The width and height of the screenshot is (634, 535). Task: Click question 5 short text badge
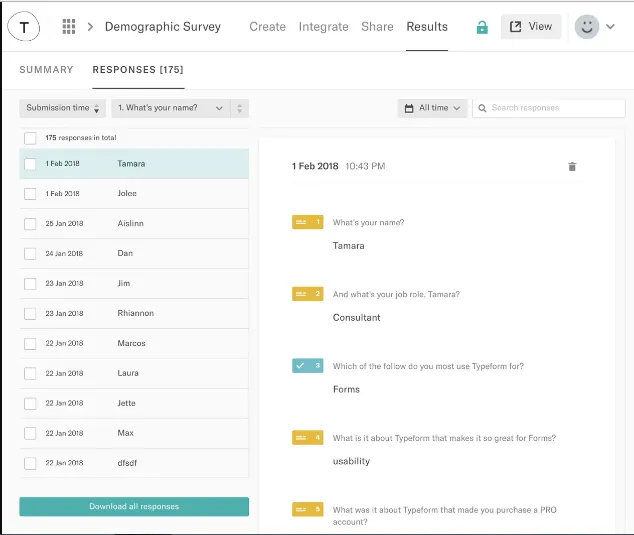point(307,510)
